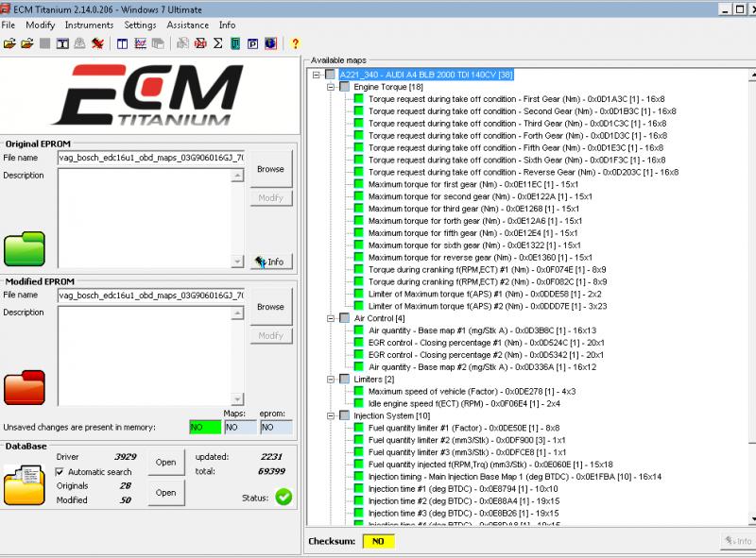The width and height of the screenshot is (756, 558).
Task: Click the yellow Checksum NO indicator
Action: coord(379,541)
